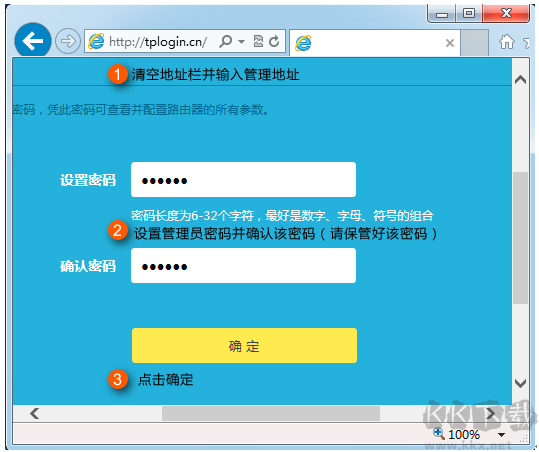
Task: Click the 确认密码 label text
Action: tap(88, 266)
